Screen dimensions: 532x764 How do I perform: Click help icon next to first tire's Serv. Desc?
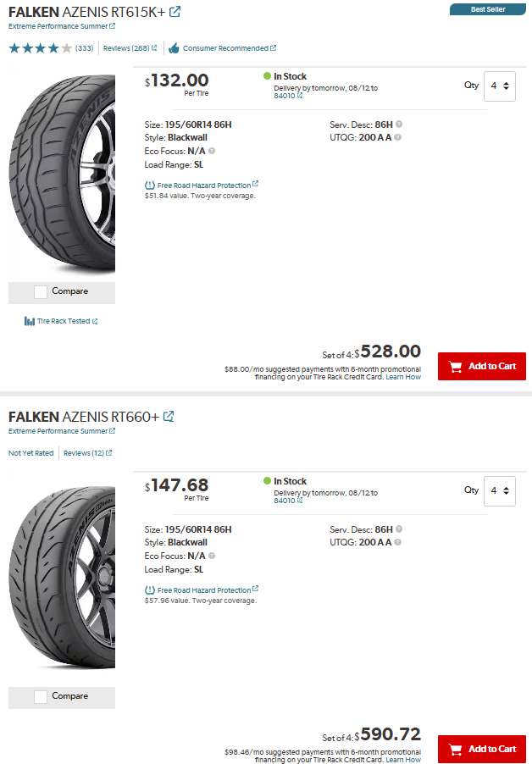click(399, 125)
